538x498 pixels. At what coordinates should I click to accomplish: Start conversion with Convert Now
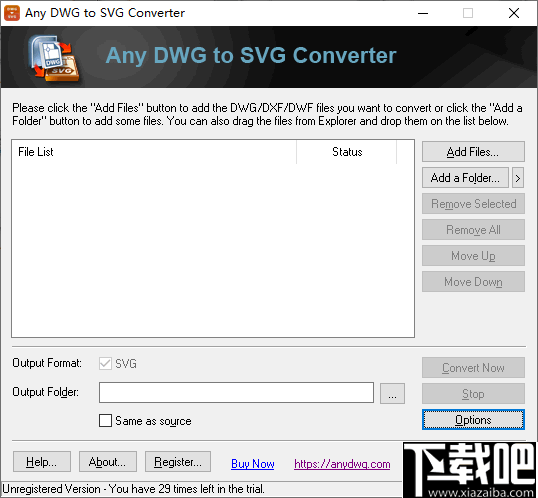click(473, 368)
